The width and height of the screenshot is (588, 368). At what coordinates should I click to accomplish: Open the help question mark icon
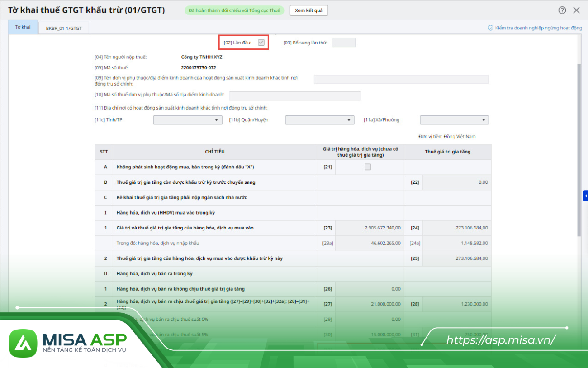(x=562, y=10)
